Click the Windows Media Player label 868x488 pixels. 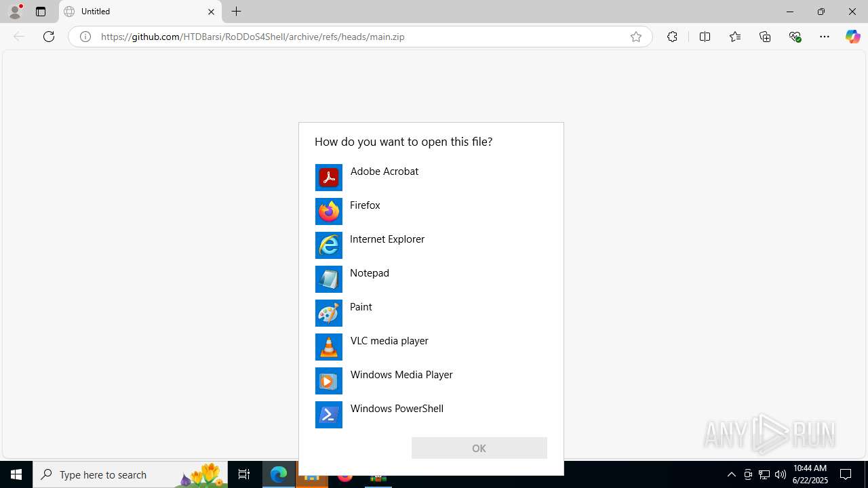(401, 375)
